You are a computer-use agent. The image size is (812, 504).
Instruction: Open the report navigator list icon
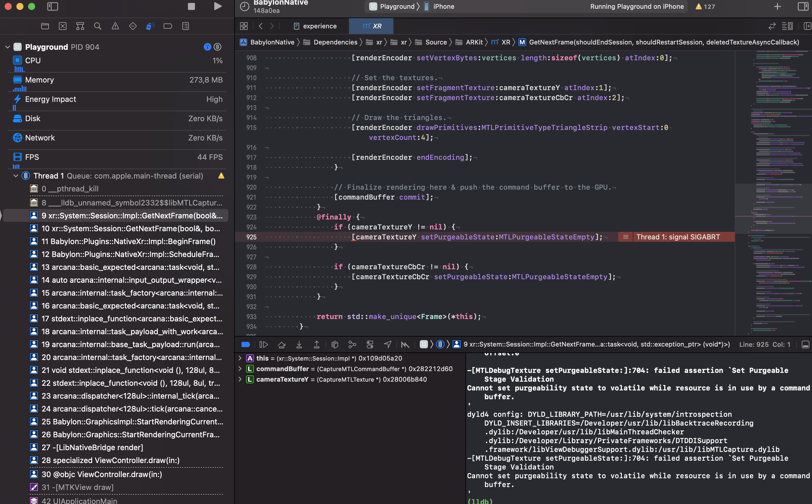(x=186, y=26)
